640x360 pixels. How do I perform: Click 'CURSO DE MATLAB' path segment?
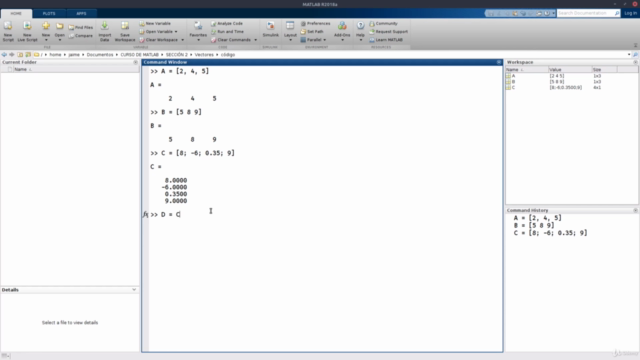(140, 54)
